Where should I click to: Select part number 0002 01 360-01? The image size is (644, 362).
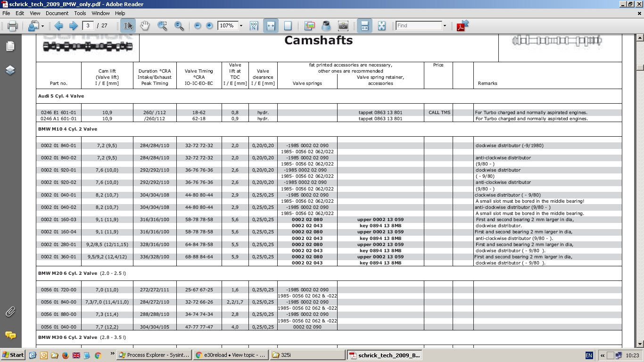58,257
